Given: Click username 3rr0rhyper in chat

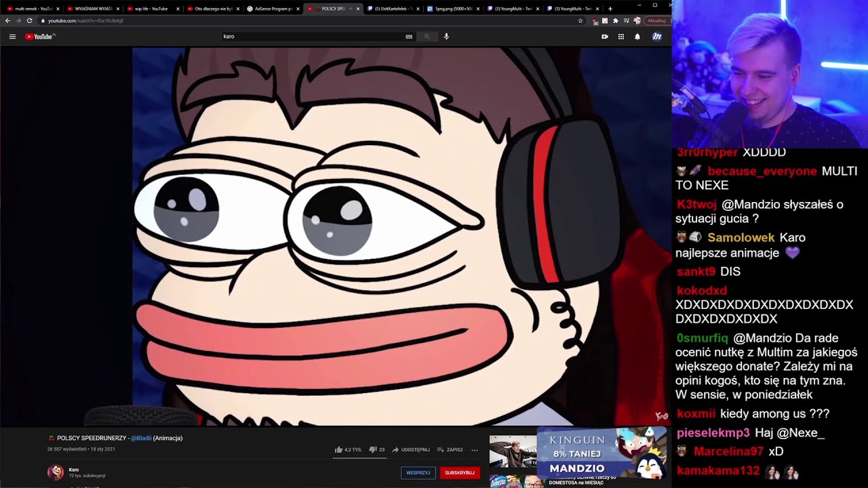Looking at the screenshot, I should pos(708,153).
